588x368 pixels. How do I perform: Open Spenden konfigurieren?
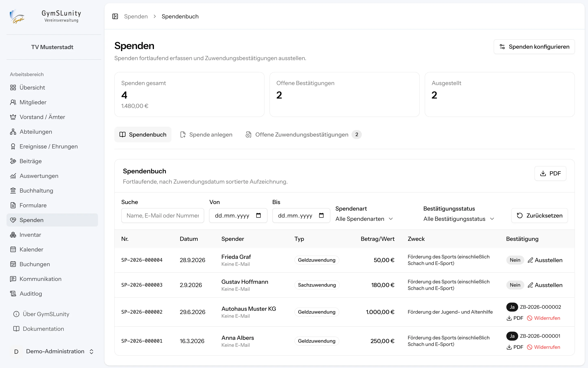tap(534, 47)
